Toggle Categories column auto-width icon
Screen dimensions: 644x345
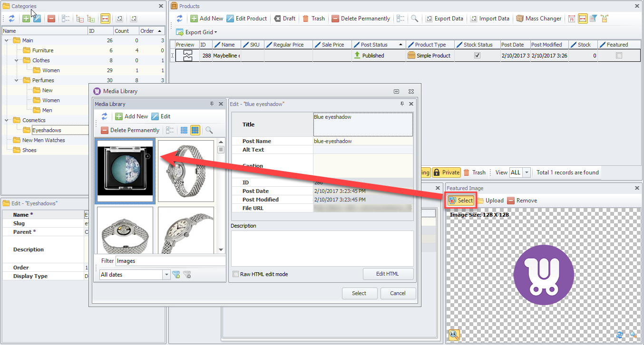(105, 19)
